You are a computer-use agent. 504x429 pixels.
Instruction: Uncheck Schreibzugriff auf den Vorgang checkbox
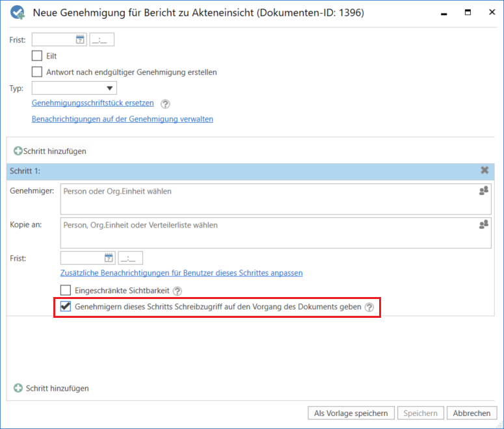(66, 307)
